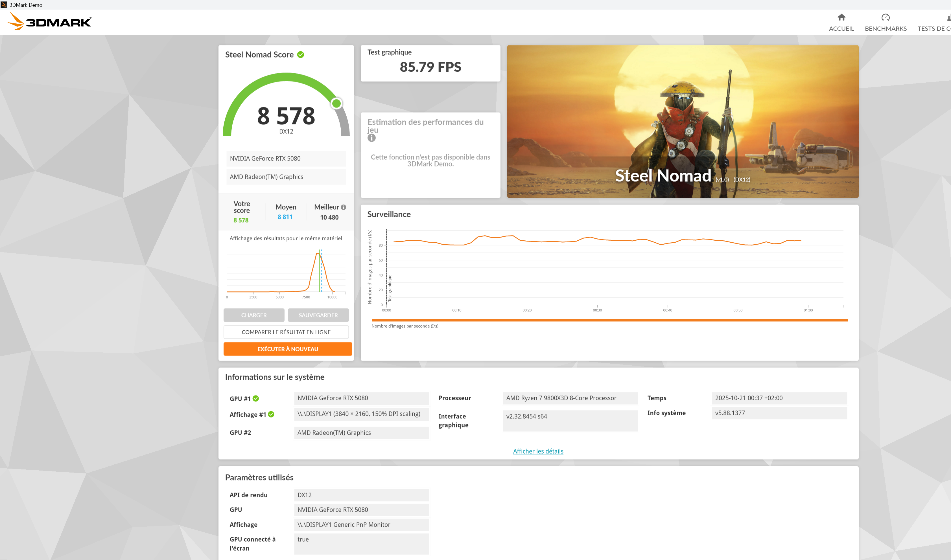Click the green score gauge knob

click(336, 104)
